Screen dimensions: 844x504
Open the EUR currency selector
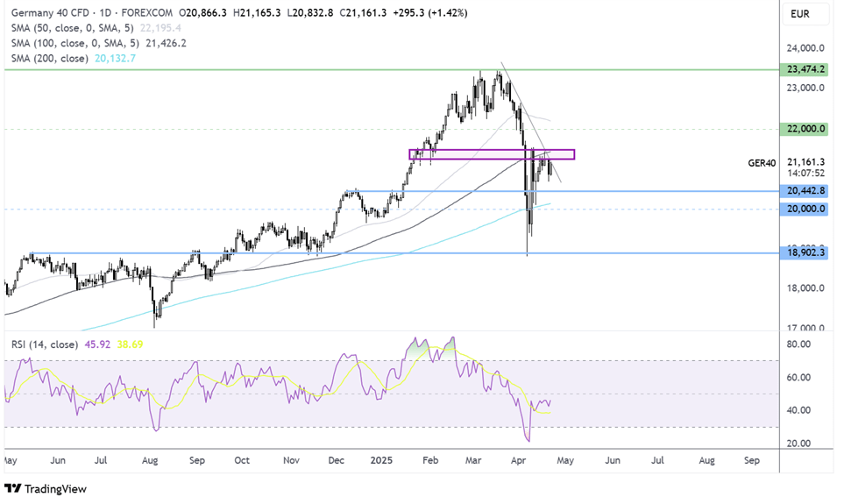point(805,13)
